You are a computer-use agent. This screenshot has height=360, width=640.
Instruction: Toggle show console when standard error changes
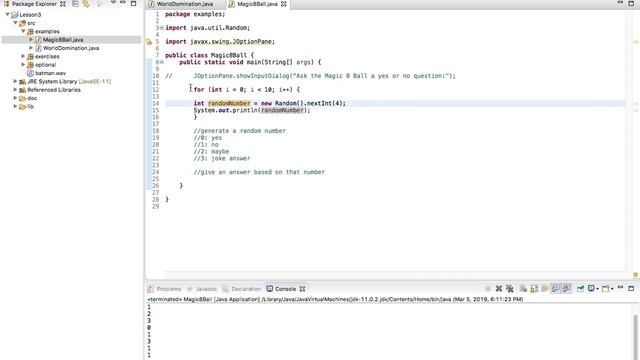point(567,289)
